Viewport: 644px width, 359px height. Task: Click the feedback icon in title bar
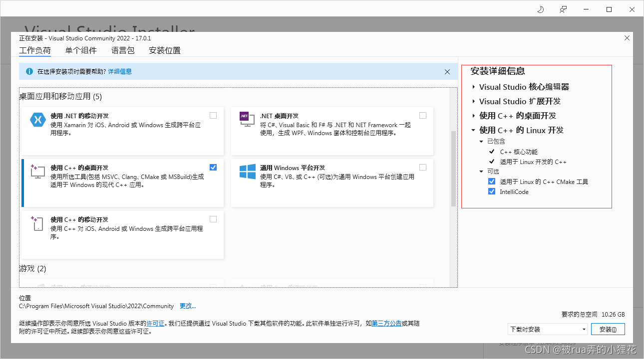tap(563, 9)
